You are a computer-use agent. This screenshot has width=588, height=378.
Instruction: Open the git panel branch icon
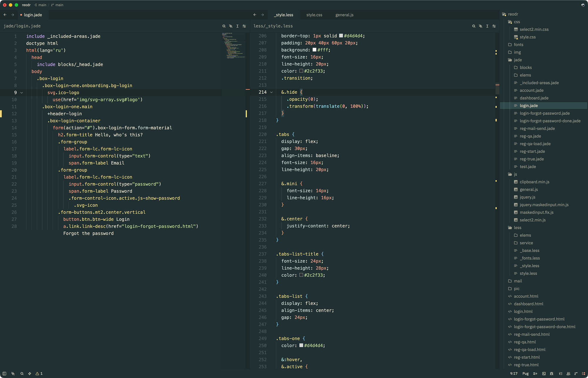[x=576, y=374]
